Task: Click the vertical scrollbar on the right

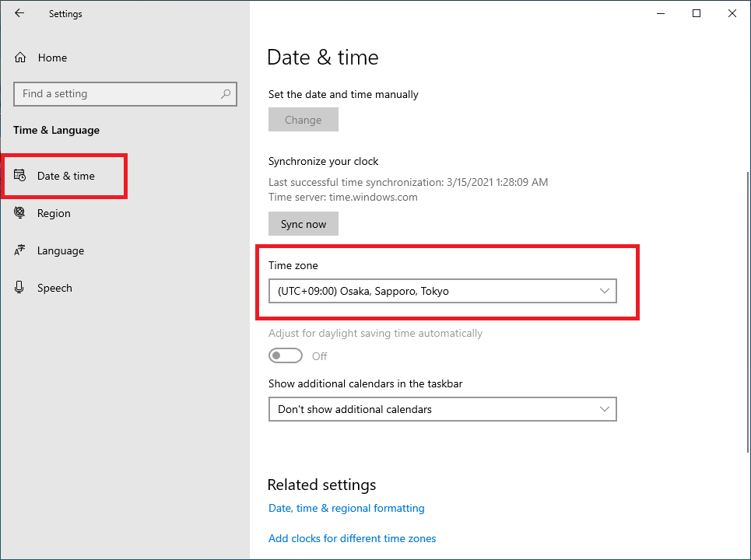Action: [748, 311]
